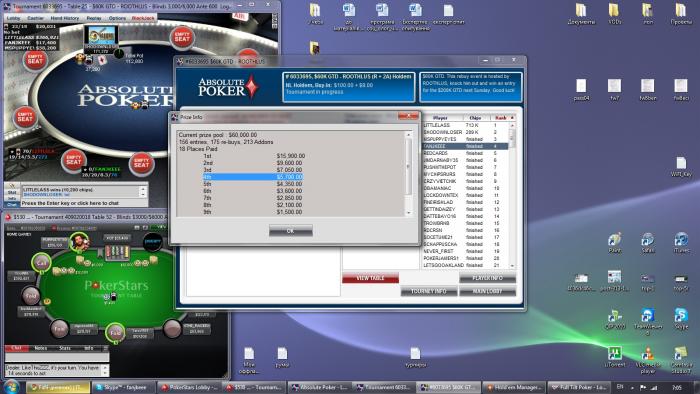Select the 3rd place $7,050.00 row
This screenshot has width=700, height=394.
(x=254, y=170)
